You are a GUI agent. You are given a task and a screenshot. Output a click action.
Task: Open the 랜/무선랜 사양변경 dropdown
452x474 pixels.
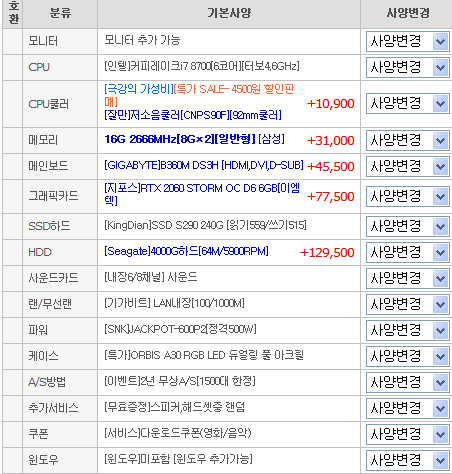(407, 304)
